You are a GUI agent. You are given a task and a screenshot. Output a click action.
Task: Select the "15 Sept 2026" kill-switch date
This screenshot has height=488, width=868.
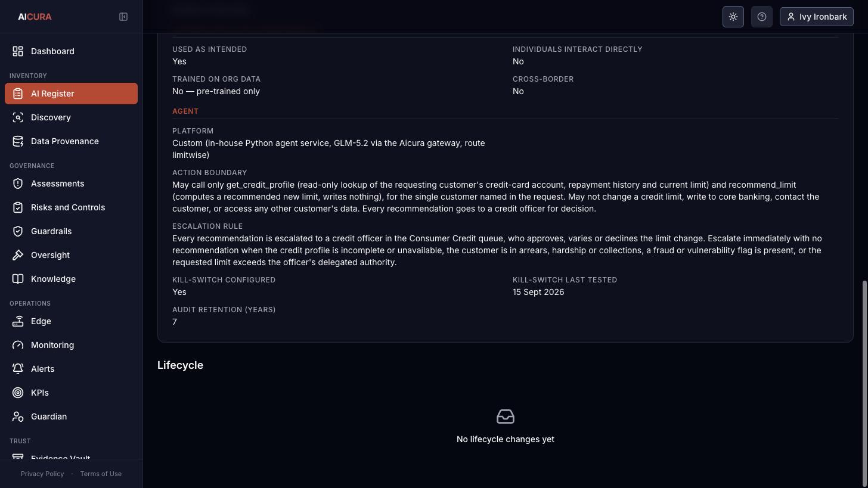click(538, 292)
